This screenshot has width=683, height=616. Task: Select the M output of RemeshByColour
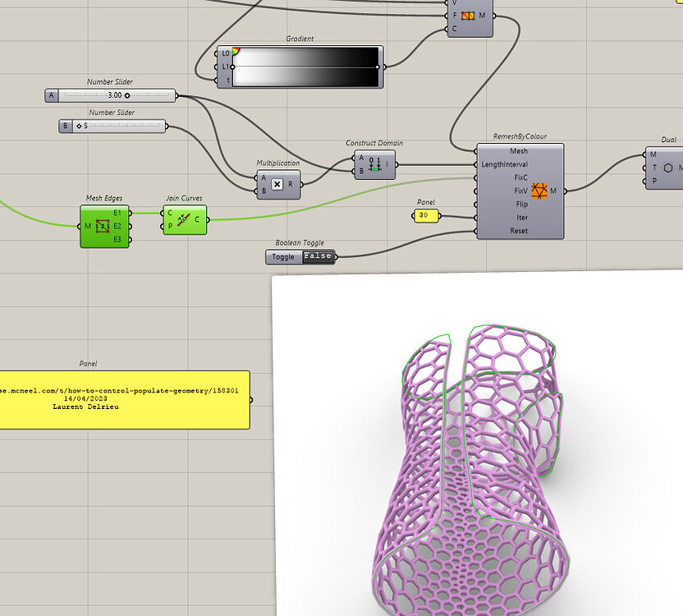[565, 191]
